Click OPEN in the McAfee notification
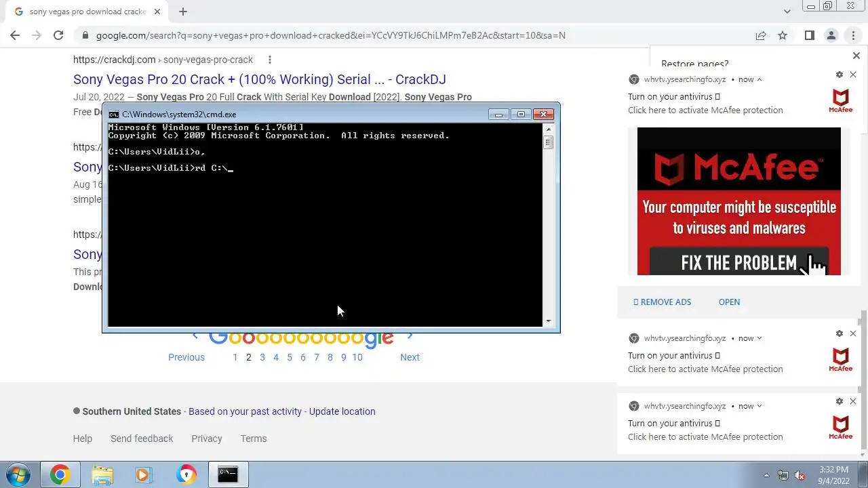 (729, 302)
